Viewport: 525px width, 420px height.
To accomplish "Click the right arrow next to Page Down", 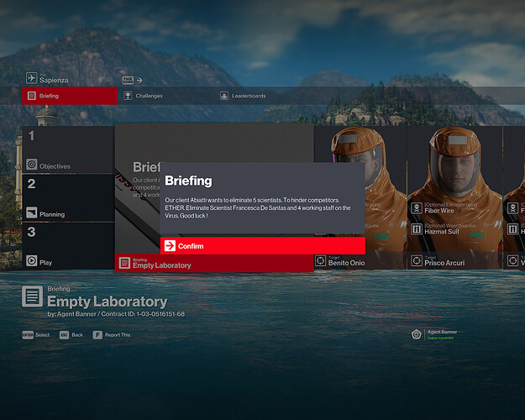I will [139, 81].
